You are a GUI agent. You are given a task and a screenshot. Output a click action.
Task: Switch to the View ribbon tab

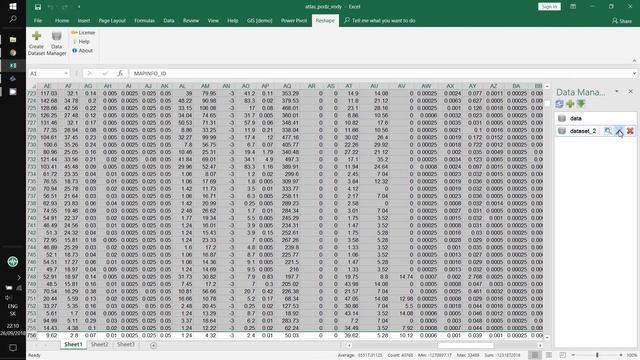pyautogui.click(x=213, y=20)
